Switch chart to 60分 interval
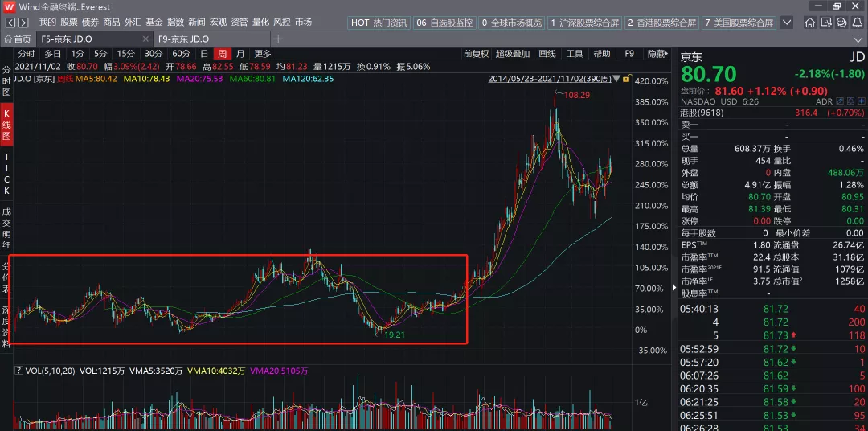868x431 pixels. point(181,54)
